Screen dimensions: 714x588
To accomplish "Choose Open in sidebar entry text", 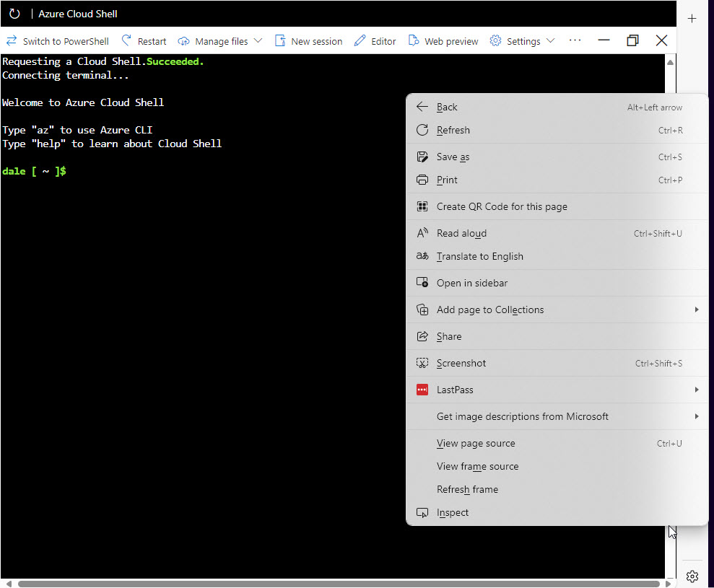I will pyautogui.click(x=471, y=283).
